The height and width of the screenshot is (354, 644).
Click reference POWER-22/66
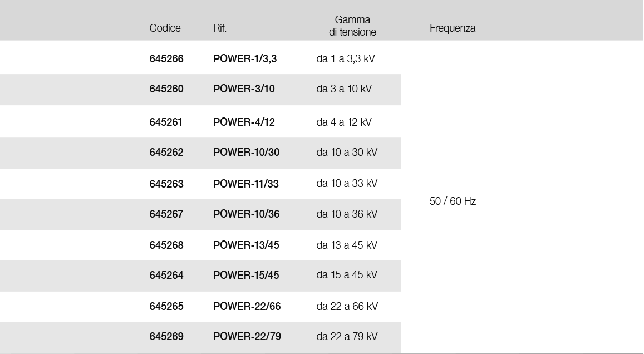[247, 306]
